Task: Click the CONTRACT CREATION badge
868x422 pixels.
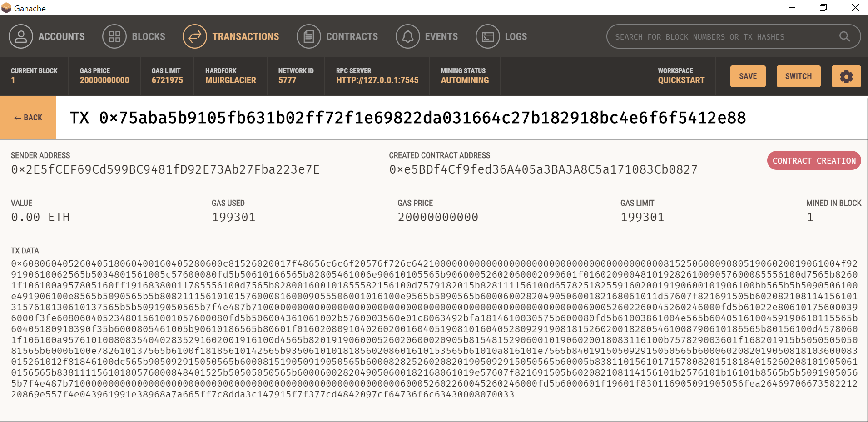Action: 814,160
